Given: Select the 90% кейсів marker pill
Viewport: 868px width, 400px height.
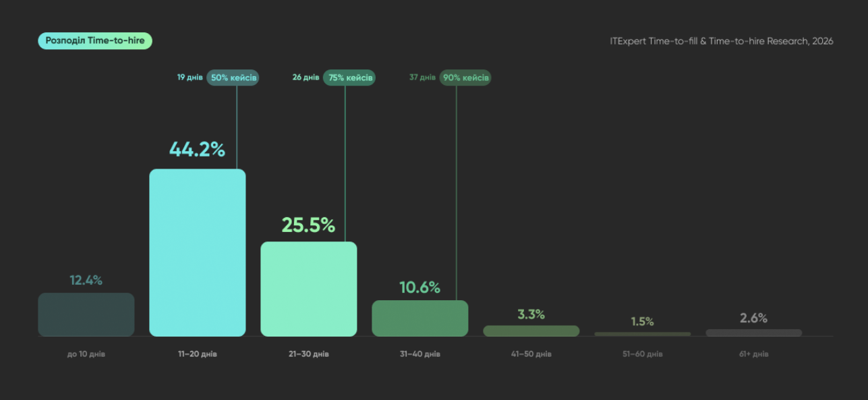Looking at the screenshot, I should 465,78.
